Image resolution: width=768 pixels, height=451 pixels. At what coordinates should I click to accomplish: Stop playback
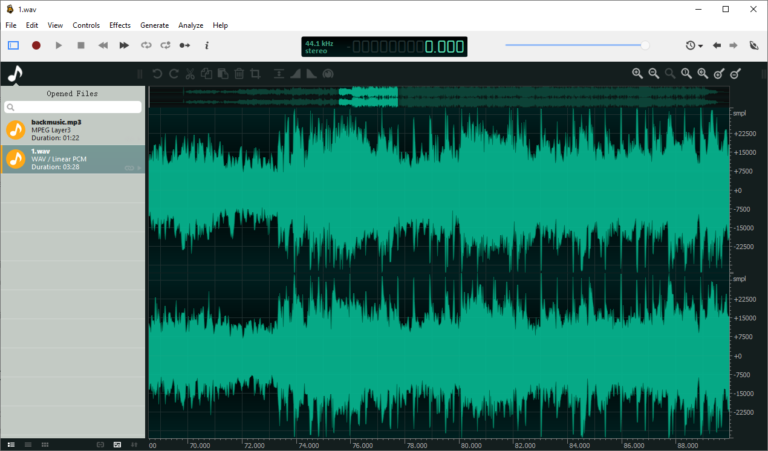click(x=81, y=45)
